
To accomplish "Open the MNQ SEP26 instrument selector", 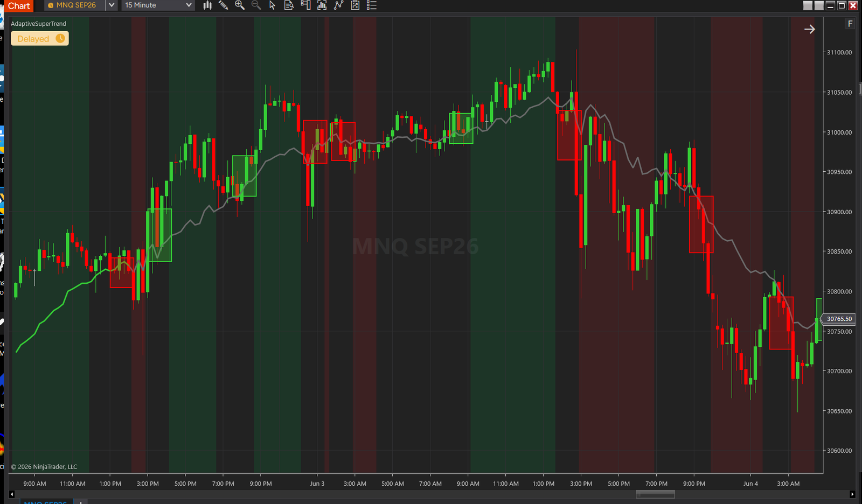I will click(75, 5).
